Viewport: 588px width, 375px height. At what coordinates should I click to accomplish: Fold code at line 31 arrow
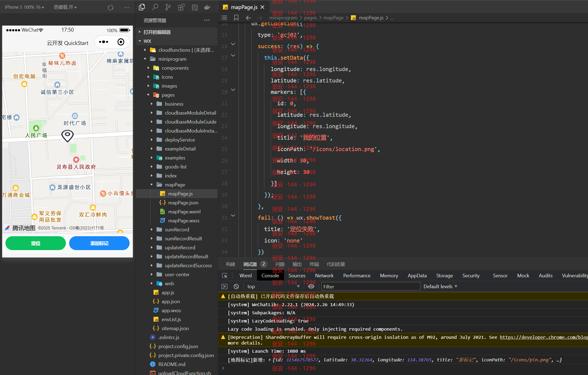point(233,216)
